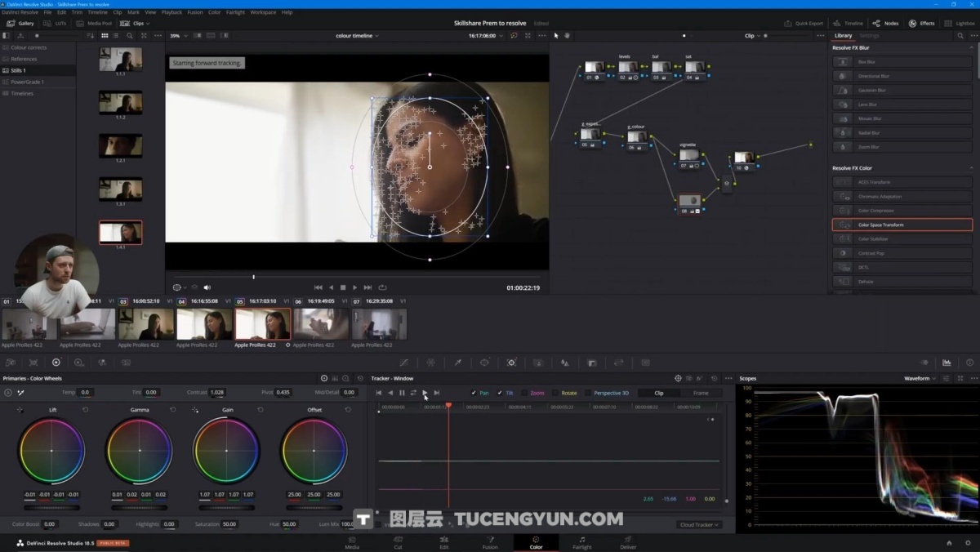Viewport: 980px width, 552px height.
Task: Open the Workspace menu
Action: point(263,12)
